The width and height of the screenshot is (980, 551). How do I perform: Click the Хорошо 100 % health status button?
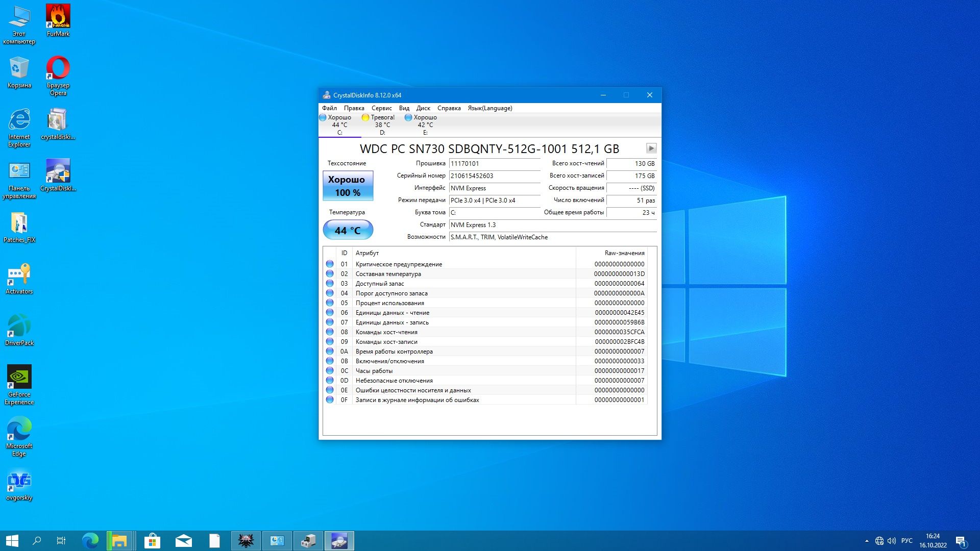(348, 186)
